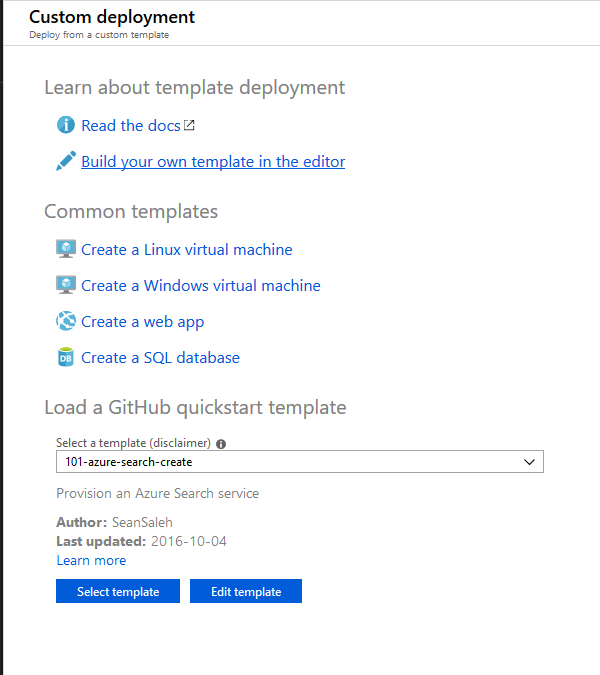This screenshot has height=675, width=600.
Task: Choose Create a SQL database template
Action: click(161, 358)
